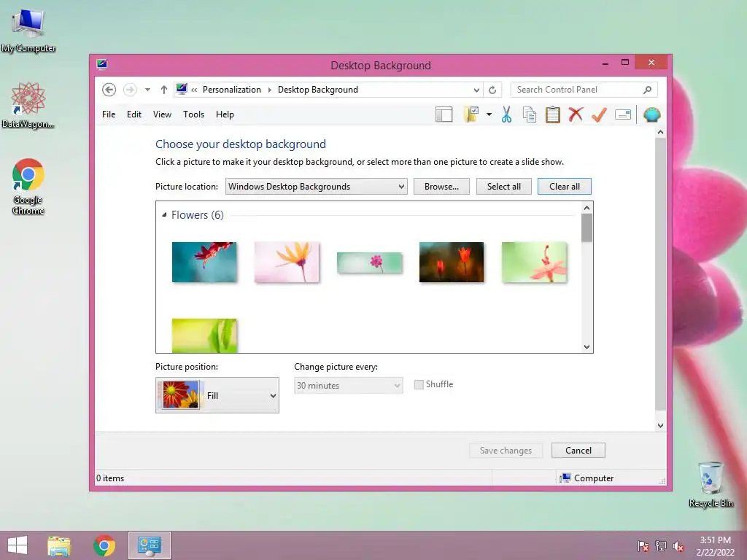Expand the address bar history dropdown

pos(476,90)
